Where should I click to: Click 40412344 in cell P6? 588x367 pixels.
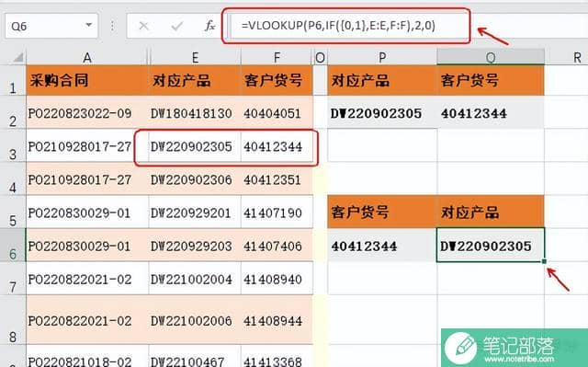point(382,246)
